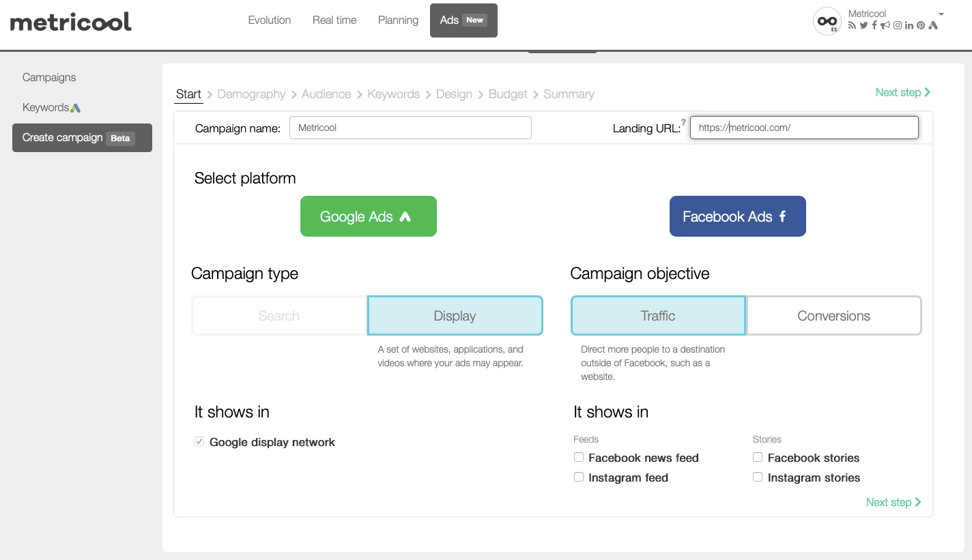The height and width of the screenshot is (560, 972).
Task: Check the Instagram stories box
Action: click(758, 477)
